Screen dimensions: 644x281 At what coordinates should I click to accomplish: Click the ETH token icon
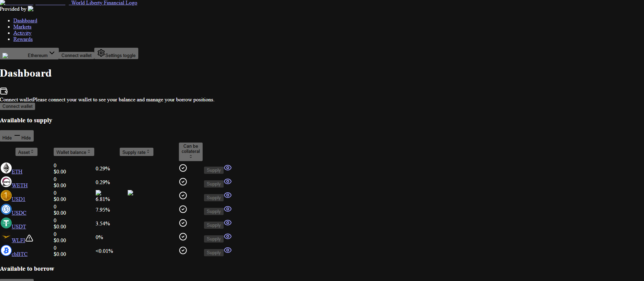click(x=6, y=168)
